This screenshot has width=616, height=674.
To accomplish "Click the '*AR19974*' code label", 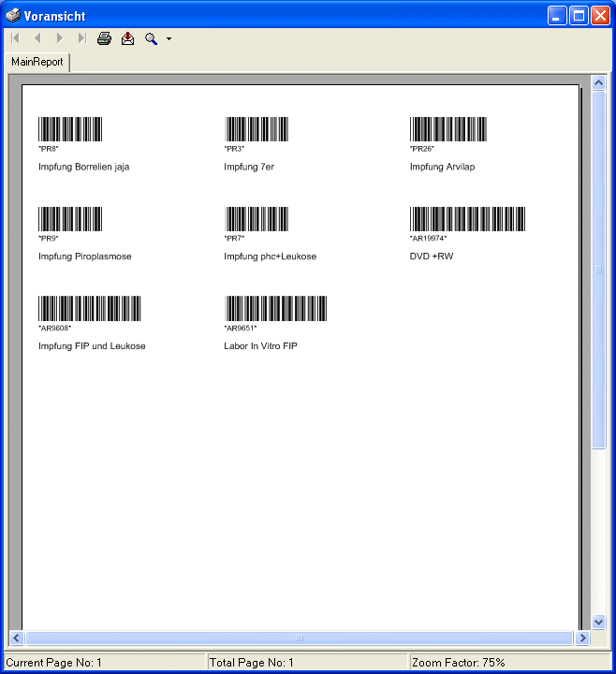I will click(x=428, y=238).
